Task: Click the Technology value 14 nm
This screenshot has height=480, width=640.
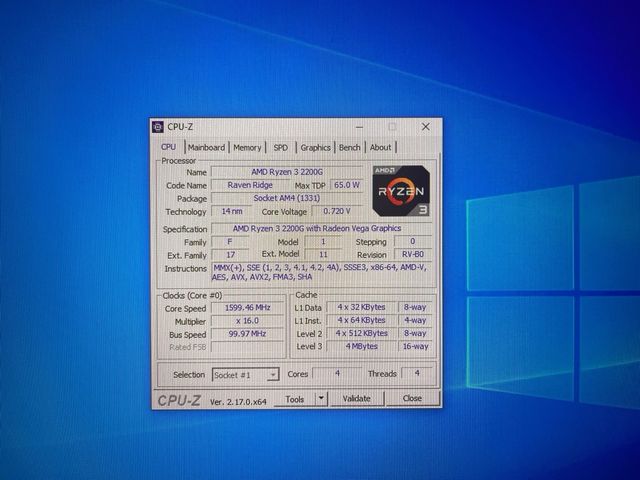Action: pos(232,211)
